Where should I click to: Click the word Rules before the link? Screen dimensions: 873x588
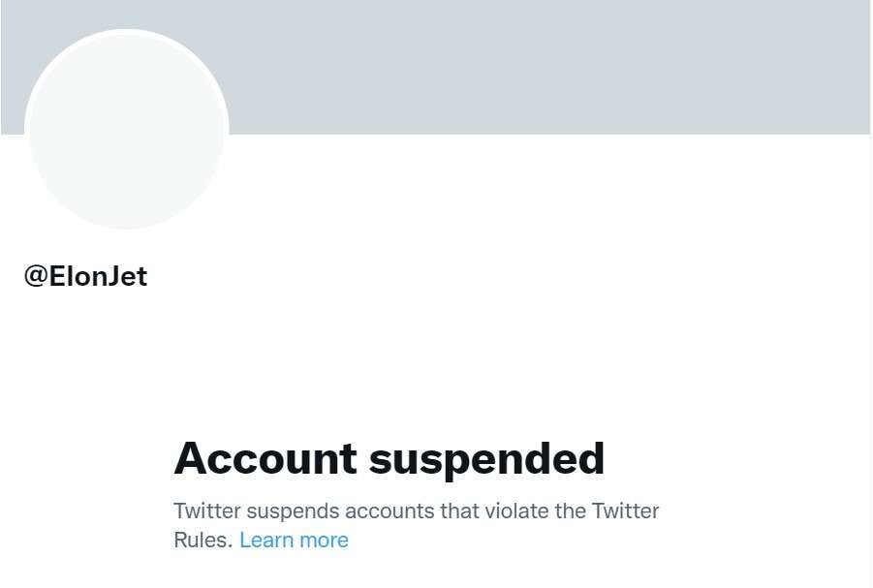[203, 541]
